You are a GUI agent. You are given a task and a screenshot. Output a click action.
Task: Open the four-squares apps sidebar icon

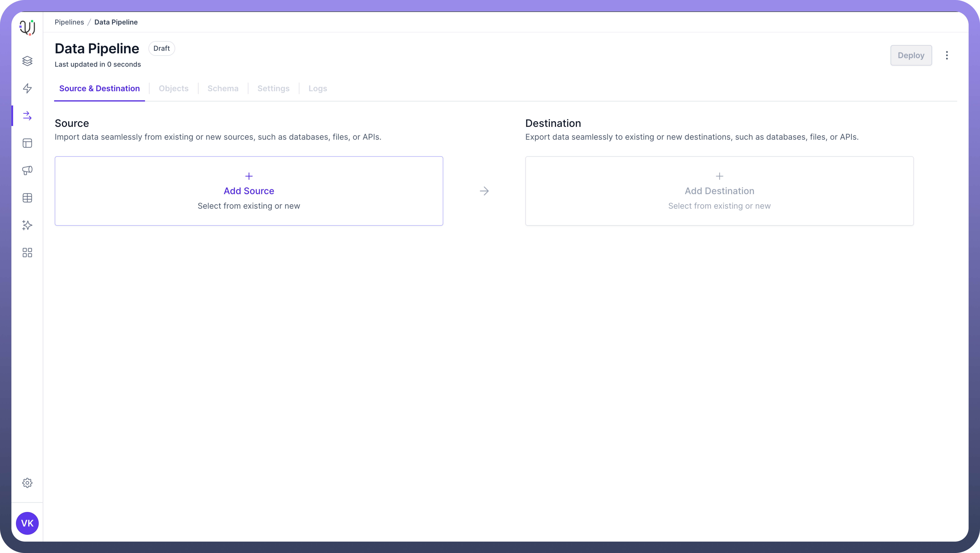point(27,253)
